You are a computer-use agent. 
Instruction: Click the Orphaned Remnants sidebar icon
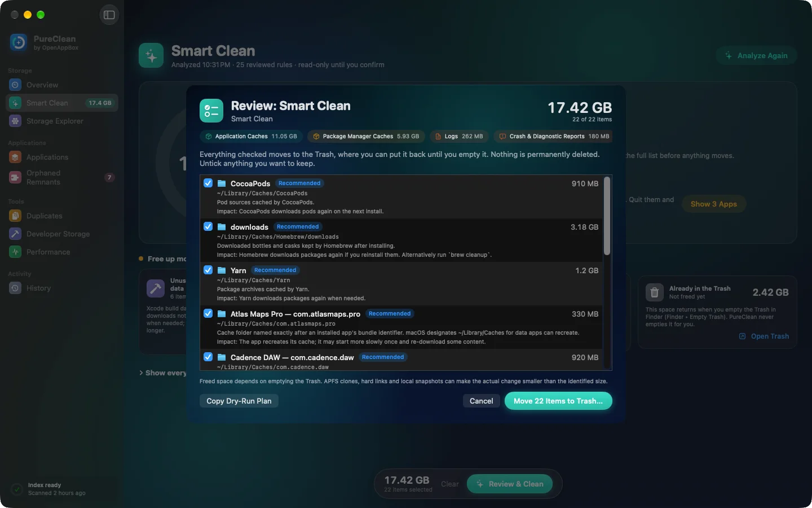click(15, 177)
